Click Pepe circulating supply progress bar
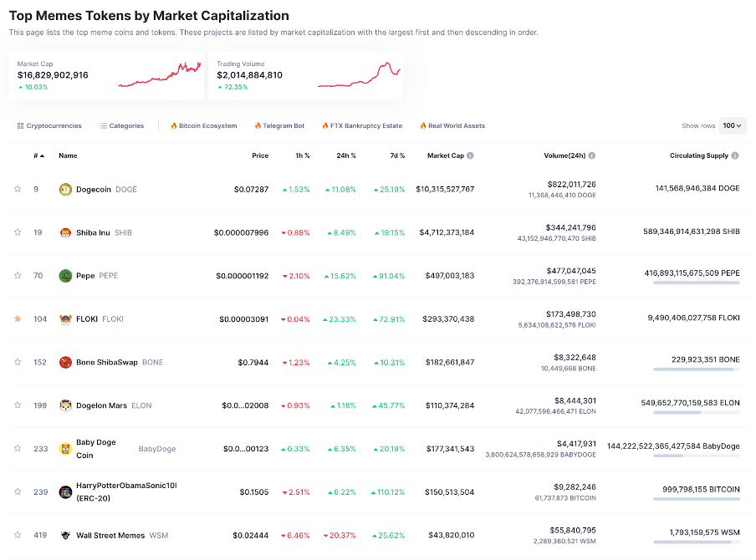756x560 pixels. (x=697, y=283)
